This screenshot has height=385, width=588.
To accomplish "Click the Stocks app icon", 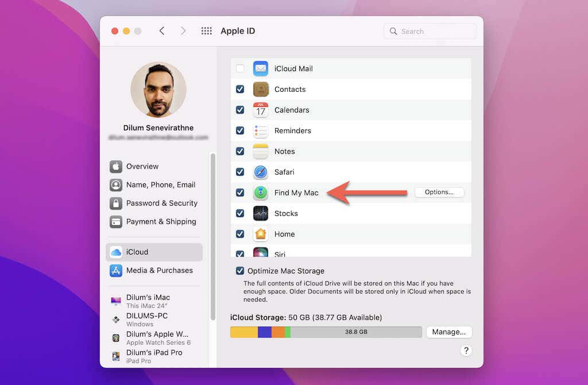I will (260, 213).
